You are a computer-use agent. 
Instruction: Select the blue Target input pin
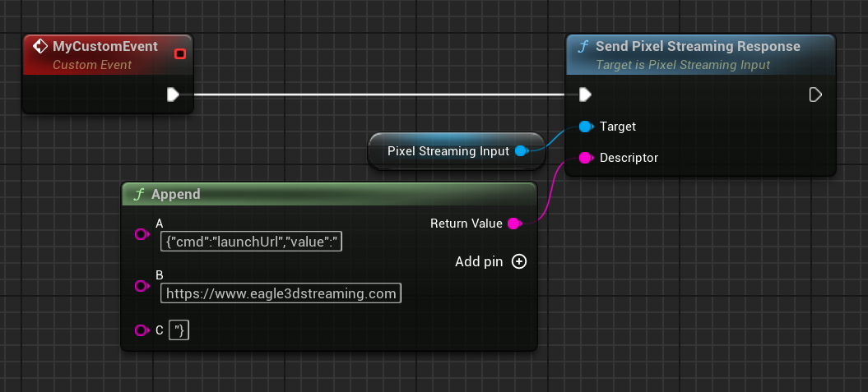click(x=586, y=127)
